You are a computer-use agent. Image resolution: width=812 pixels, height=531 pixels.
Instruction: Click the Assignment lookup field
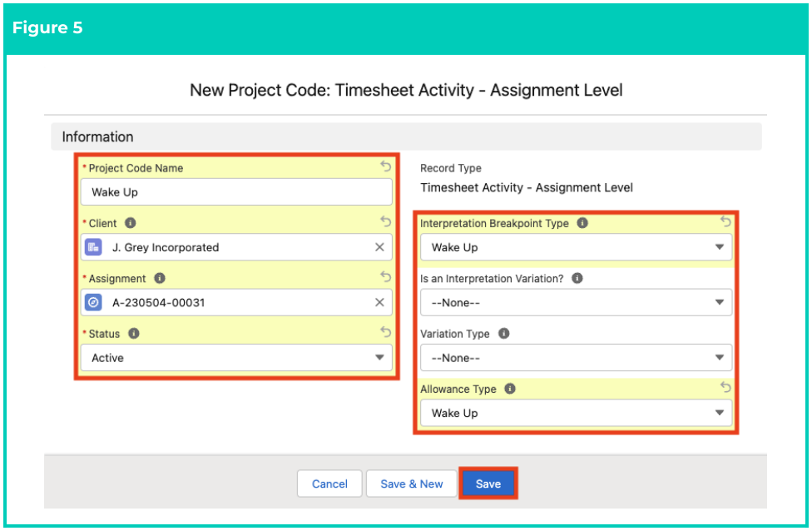coord(236,302)
